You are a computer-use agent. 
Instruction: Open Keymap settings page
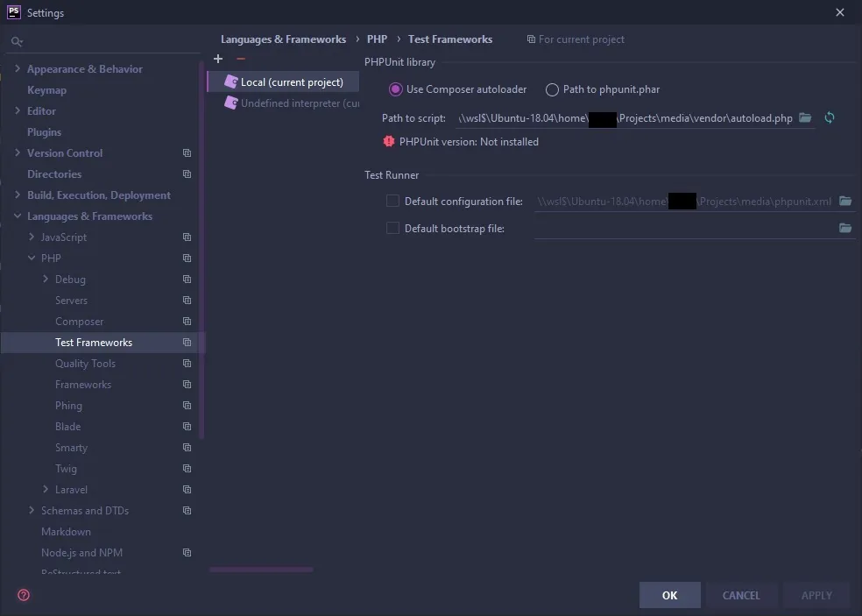coord(46,89)
